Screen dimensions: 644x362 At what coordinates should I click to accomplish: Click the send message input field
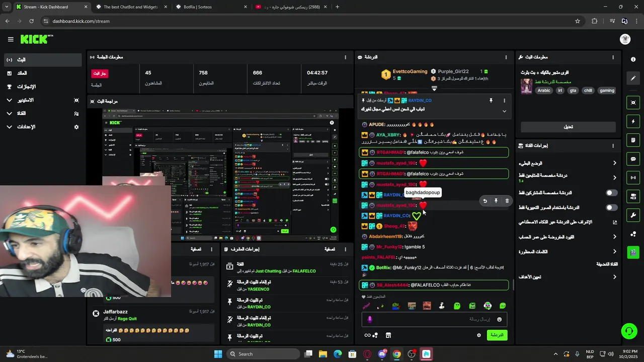(434, 319)
